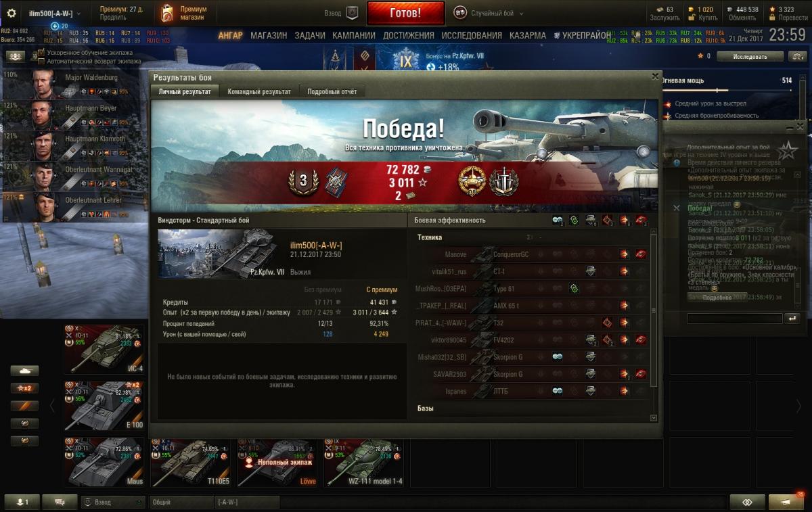Select the ИС-4 tank thumbnail
The height and width of the screenshot is (512, 812).
tap(104, 349)
